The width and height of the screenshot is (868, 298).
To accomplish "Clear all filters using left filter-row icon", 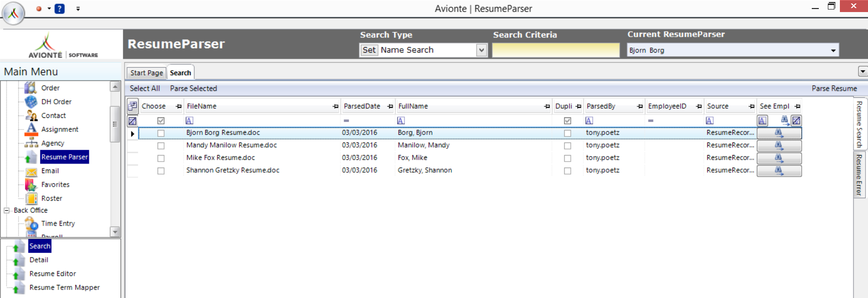I will click(133, 121).
